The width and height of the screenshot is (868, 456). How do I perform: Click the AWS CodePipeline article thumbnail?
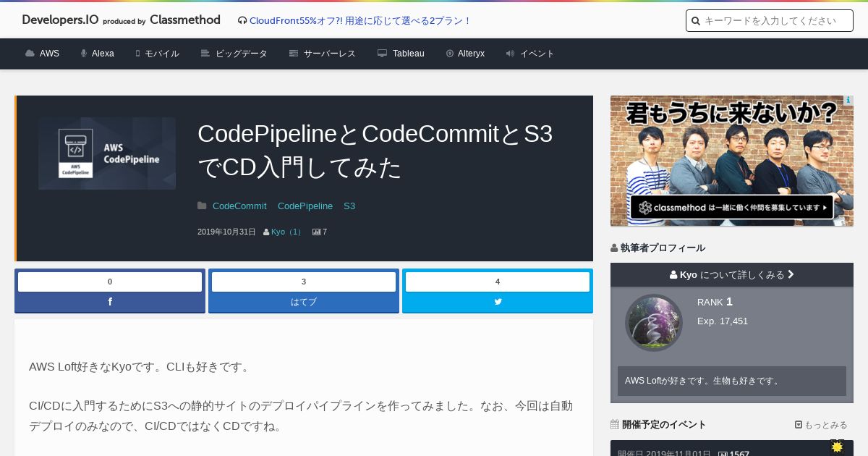tap(107, 153)
